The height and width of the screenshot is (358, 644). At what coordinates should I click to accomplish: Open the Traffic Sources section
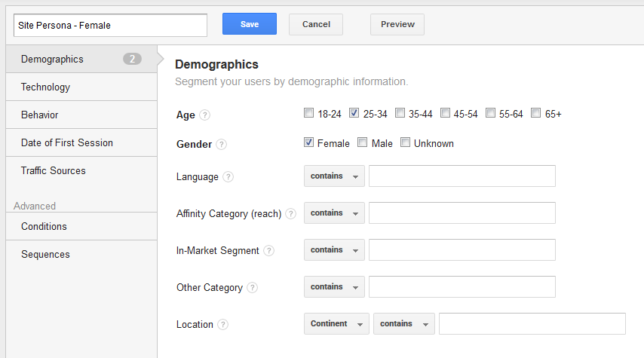81,171
